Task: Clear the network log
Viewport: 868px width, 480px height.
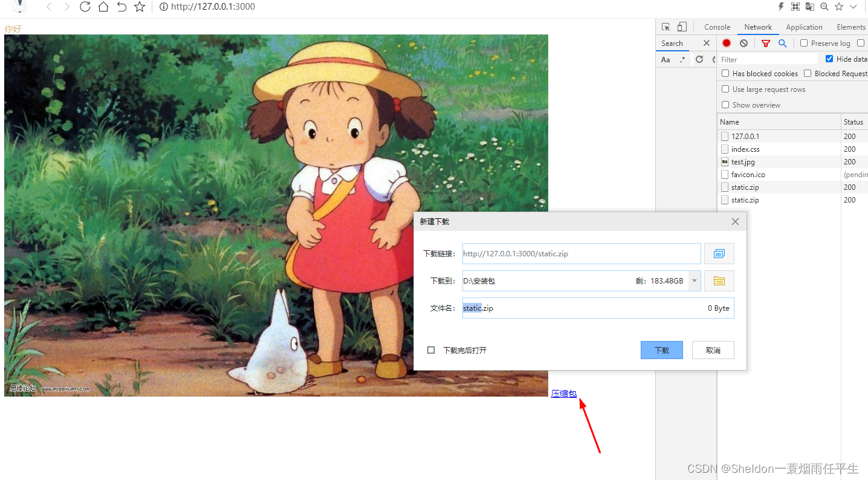Action: [x=743, y=43]
